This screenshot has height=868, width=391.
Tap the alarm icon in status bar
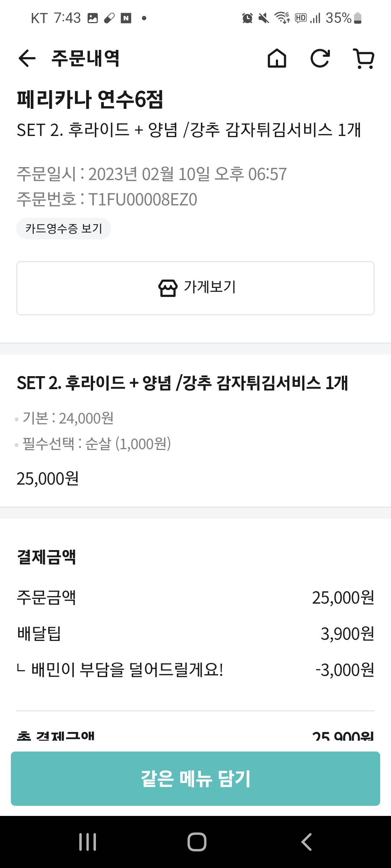tap(247, 18)
